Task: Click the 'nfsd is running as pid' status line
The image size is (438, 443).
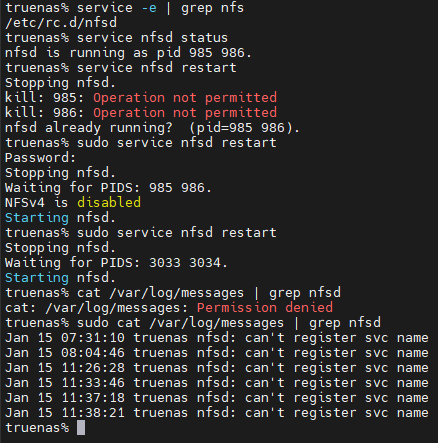Action: coord(128,53)
